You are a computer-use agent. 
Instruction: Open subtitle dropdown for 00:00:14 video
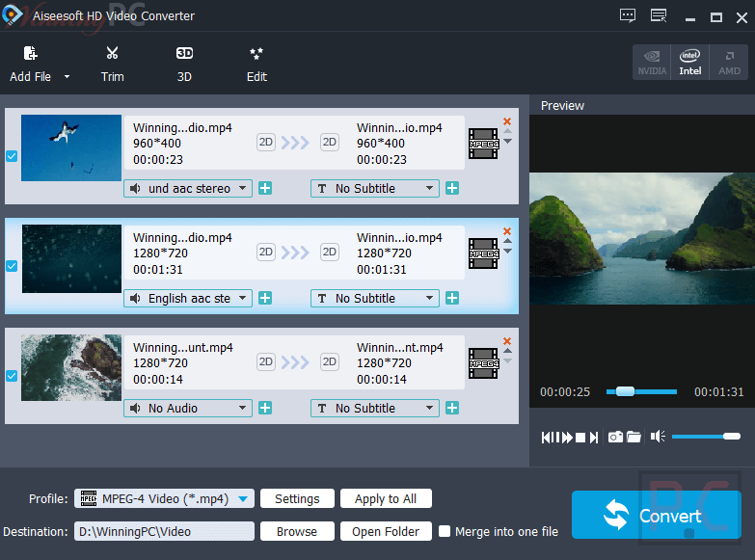point(375,408)
